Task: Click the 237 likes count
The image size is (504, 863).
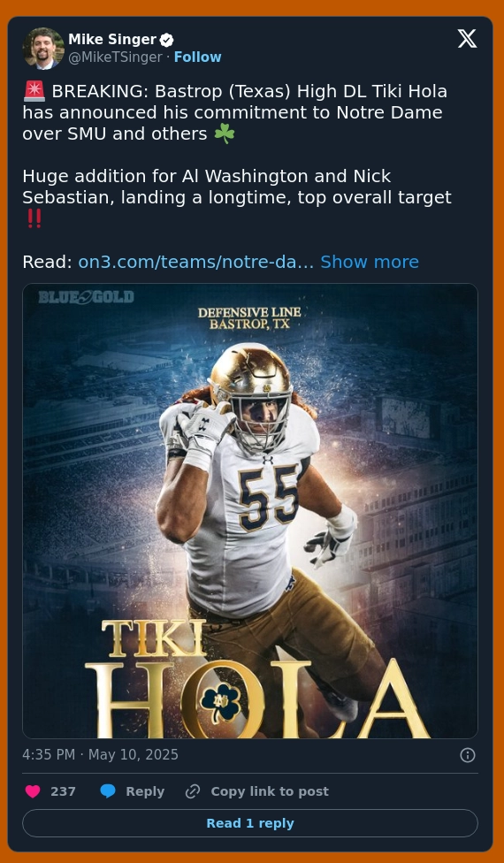Action: (64, 791)
